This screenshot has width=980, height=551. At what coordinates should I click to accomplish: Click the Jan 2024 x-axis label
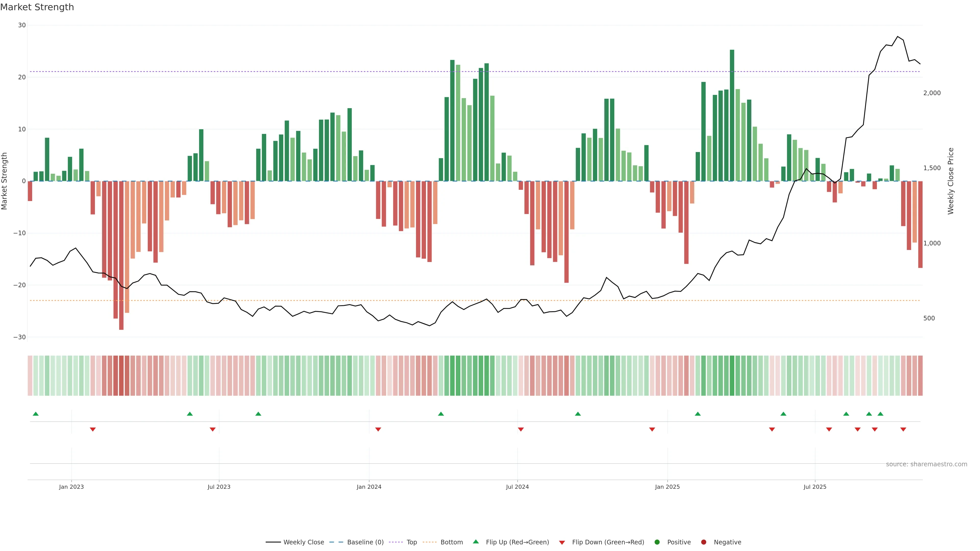[369, 487]
